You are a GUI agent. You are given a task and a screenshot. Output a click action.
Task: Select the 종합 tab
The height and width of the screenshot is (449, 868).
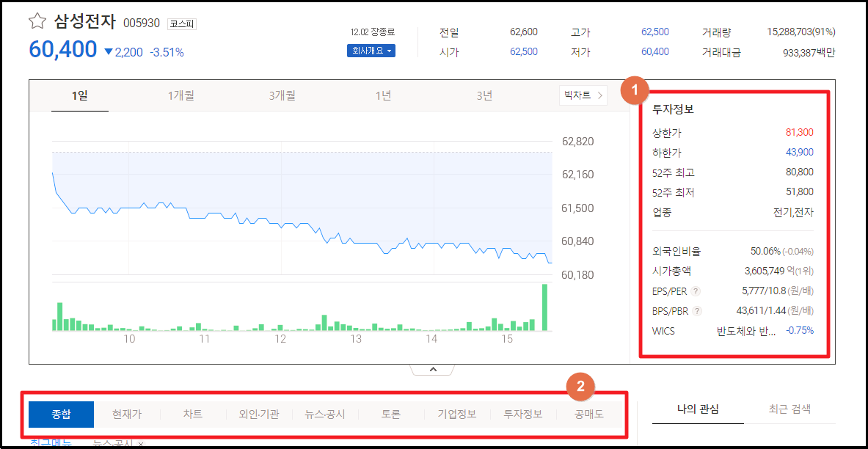62,415
